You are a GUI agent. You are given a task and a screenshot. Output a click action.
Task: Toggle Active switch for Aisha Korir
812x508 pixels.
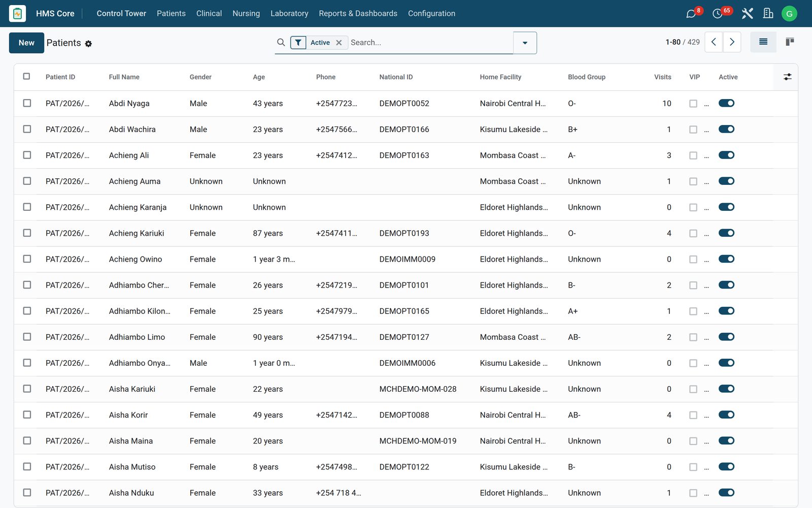click(727, 415)
